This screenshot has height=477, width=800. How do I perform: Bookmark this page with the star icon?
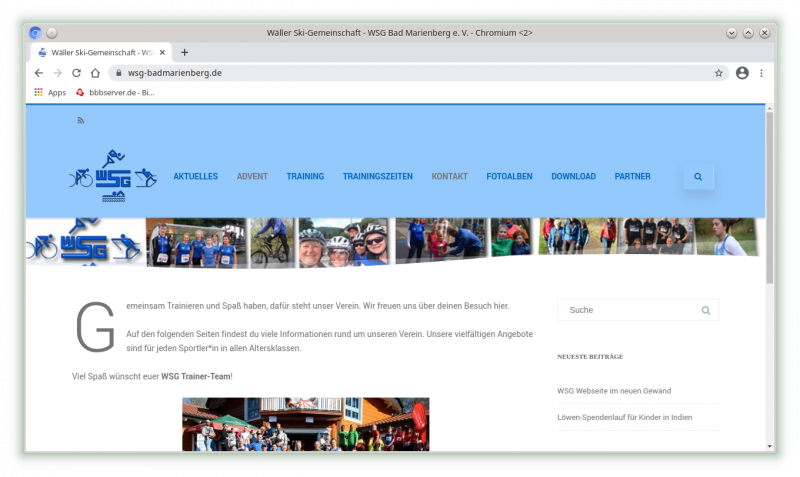click(718, 73)
